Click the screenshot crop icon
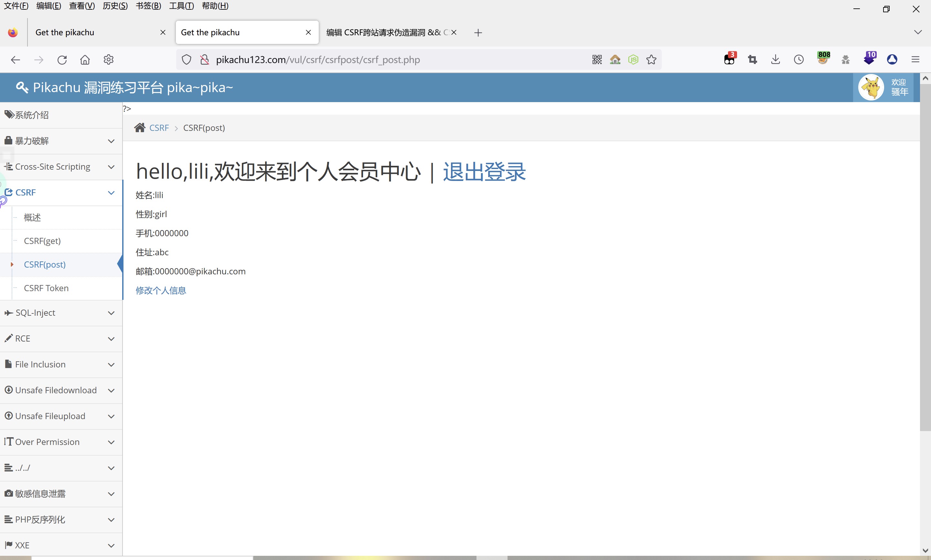 coord(753,60)
